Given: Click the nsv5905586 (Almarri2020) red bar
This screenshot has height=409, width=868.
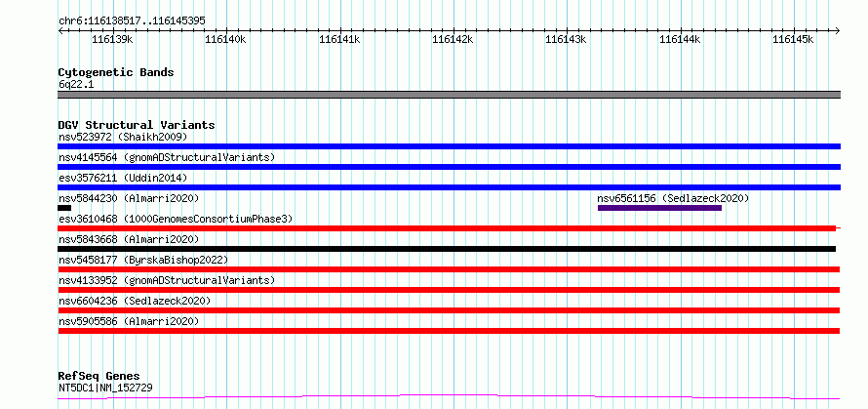Looking at the screenshot, I should tap(449, 331).
